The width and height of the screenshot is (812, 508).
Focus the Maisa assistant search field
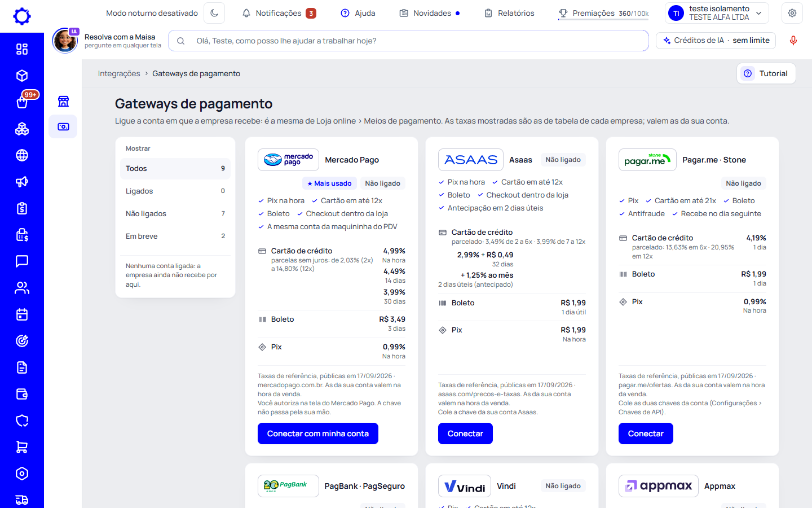point(408,41)
